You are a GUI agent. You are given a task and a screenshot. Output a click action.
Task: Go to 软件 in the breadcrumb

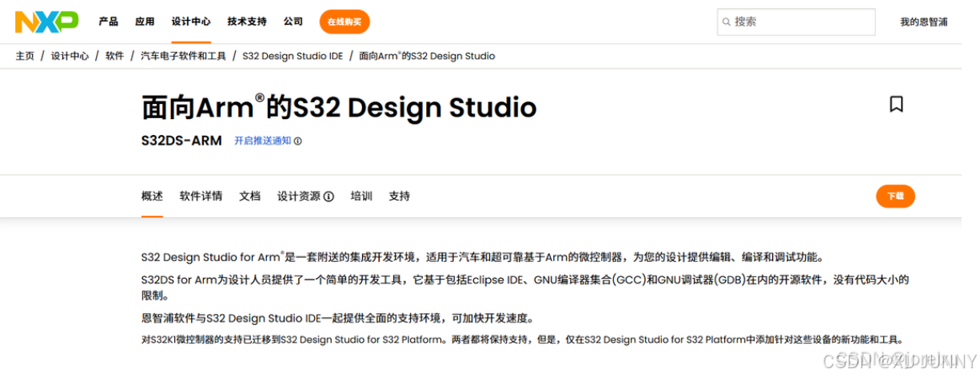115,56
